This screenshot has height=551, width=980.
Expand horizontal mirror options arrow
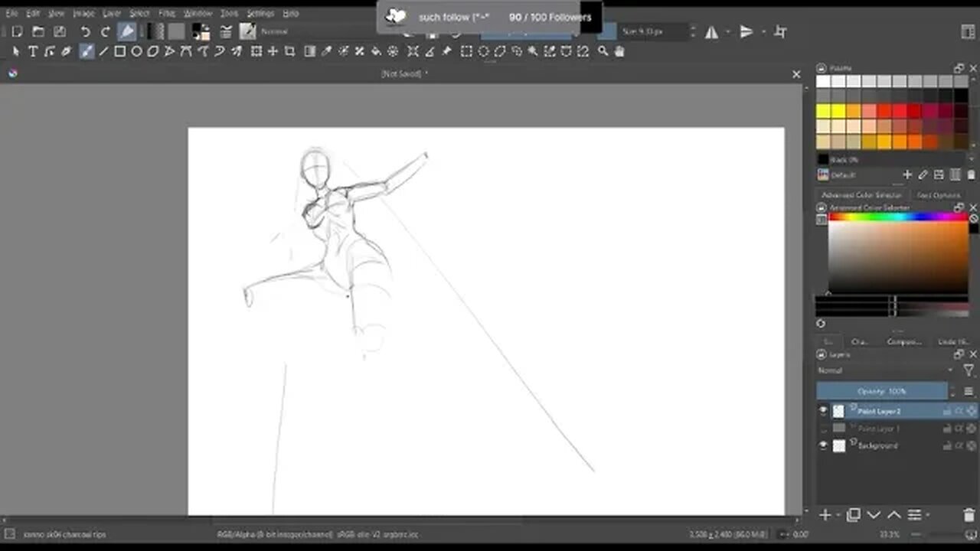728,31
